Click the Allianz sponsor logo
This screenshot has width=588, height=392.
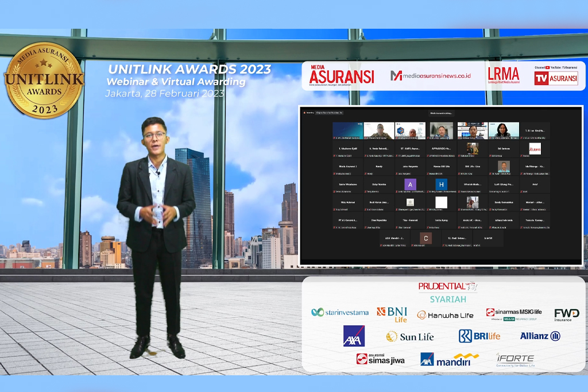click(x=540, y=336)
